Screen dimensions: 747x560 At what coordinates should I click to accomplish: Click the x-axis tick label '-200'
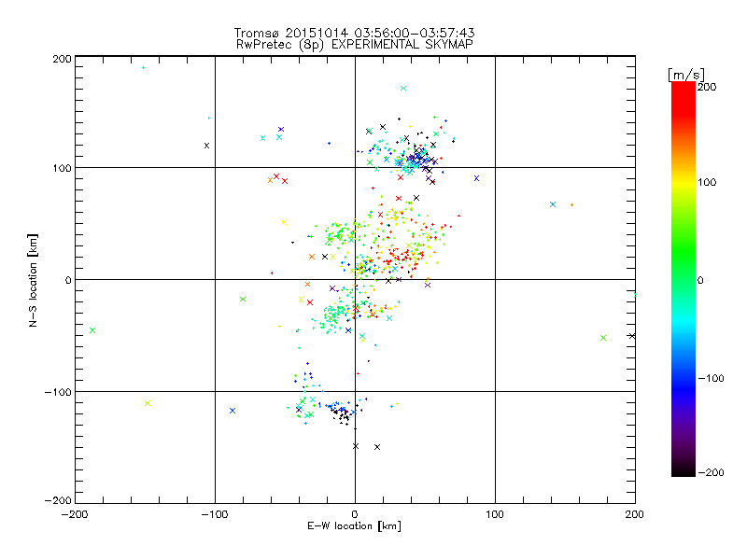coord(75,514)
